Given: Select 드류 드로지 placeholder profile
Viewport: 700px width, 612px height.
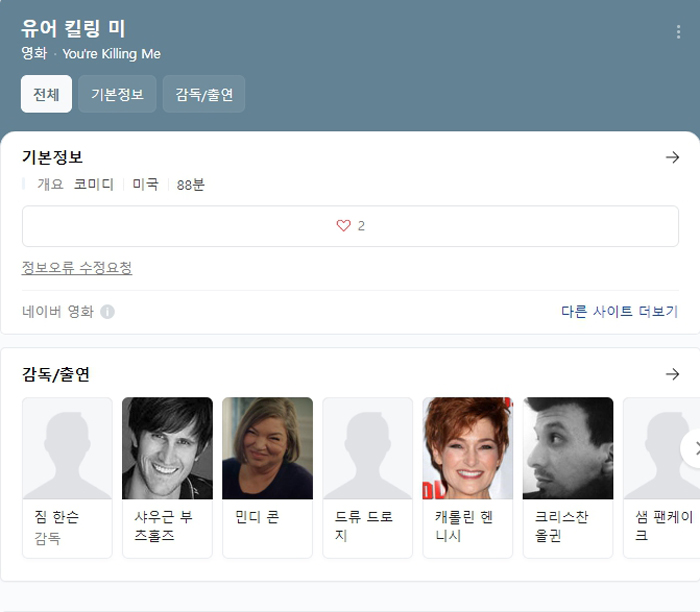Looking at the screenshot, I should 367,449.
